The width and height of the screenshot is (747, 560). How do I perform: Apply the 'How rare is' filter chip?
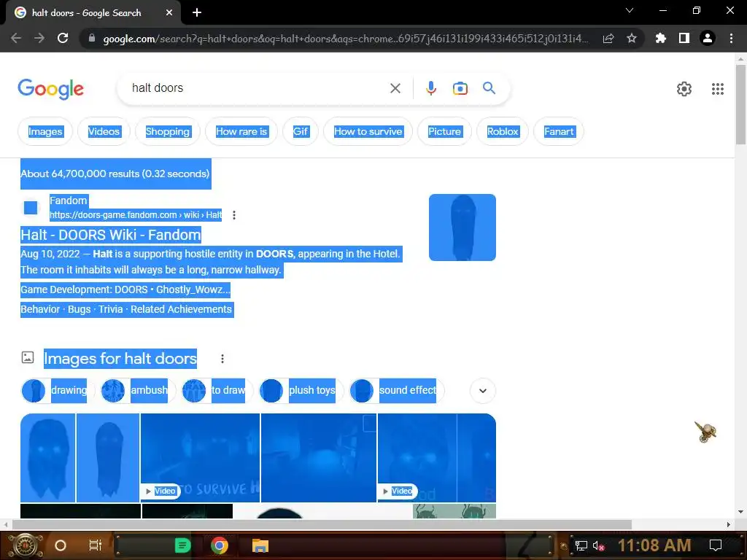pos(241,131)
